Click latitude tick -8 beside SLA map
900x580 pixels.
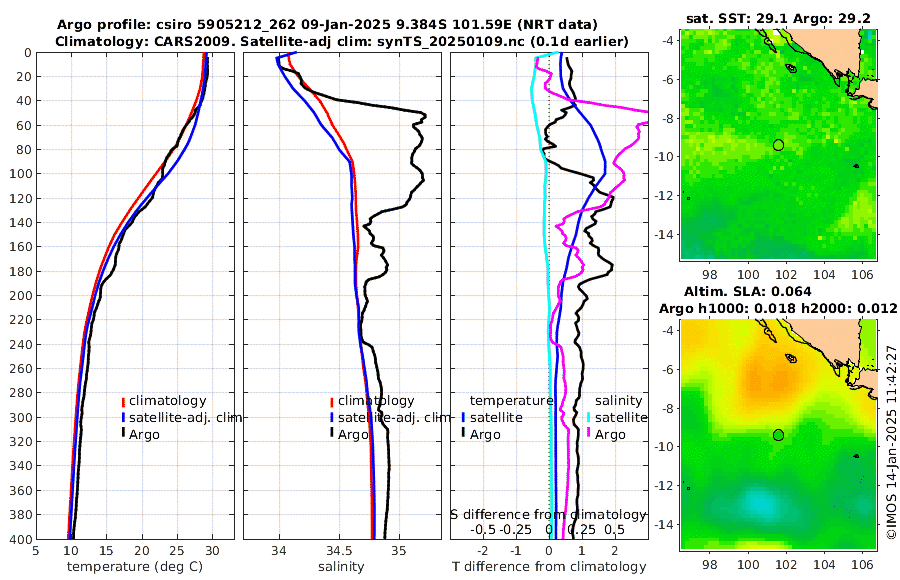669,408
